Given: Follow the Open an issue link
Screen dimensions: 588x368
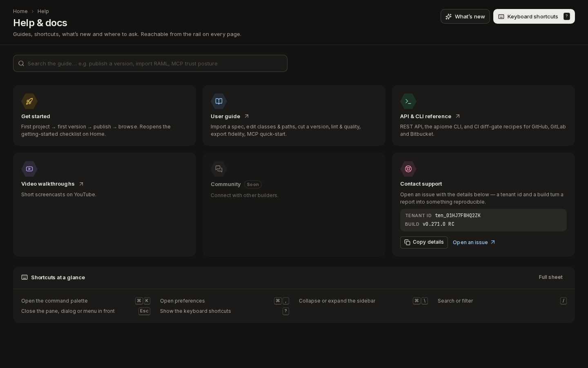Looking at the screenshot, I should pyautogui.click(x=474, y=242).
